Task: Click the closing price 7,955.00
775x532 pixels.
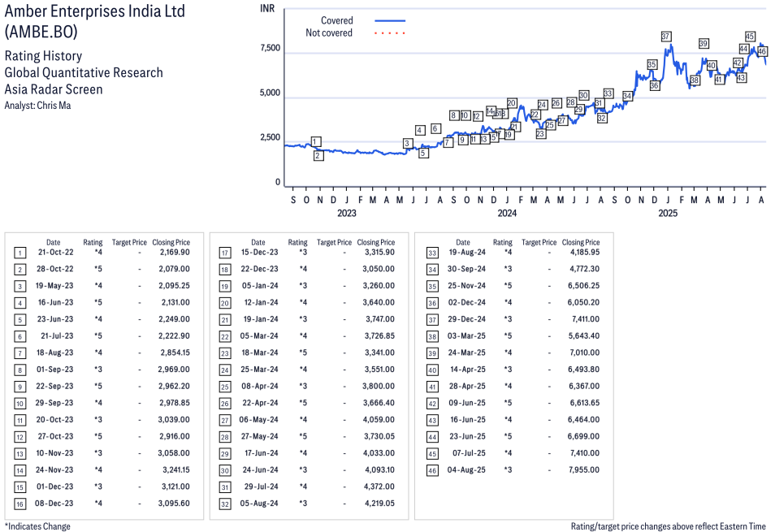Action: click(584, 469)
